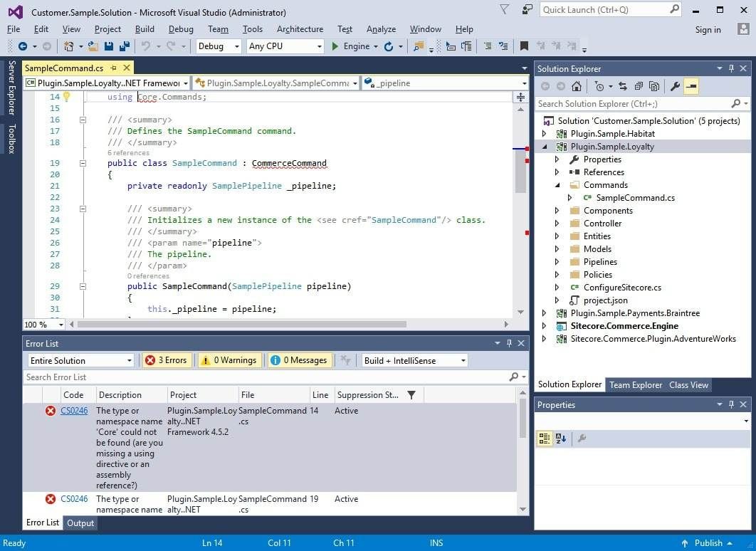Click the Navigate Backward arrow in main toolbar
The image size is (756, 551).
click(22, 46)
